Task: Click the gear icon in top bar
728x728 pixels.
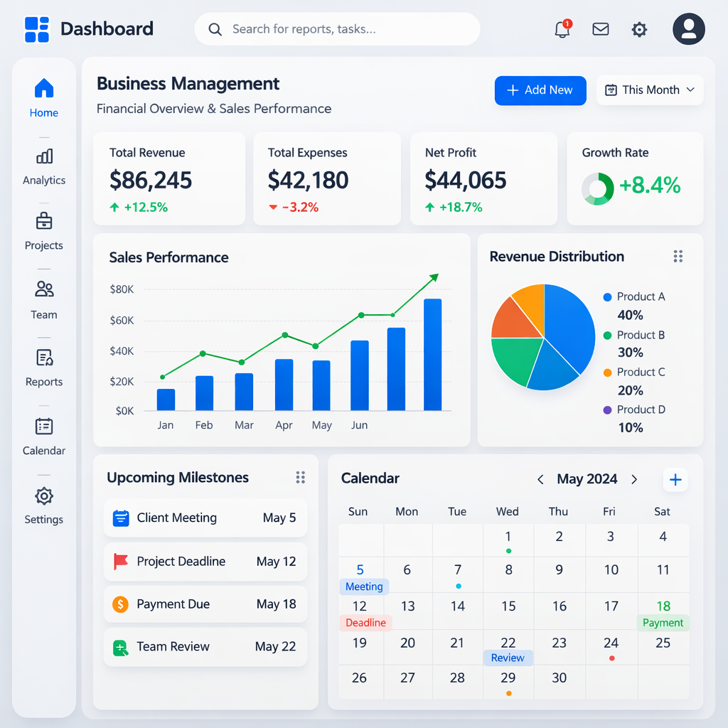Action: (x=639, y=29)
